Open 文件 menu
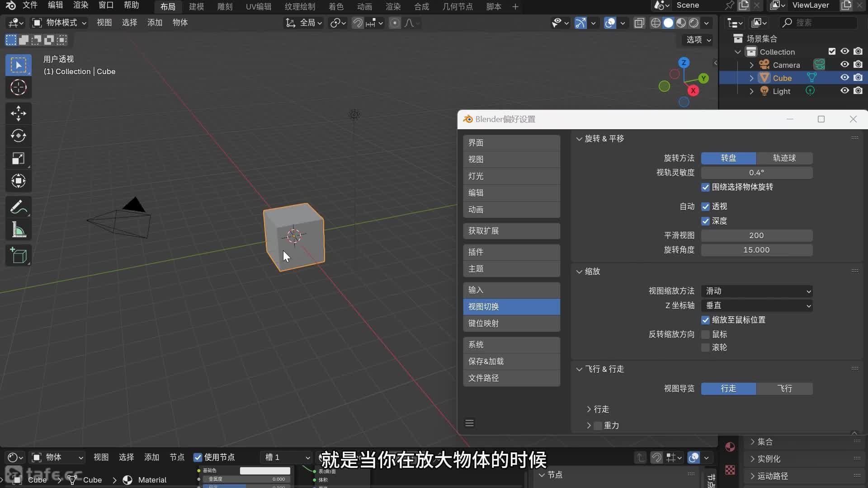Viewport: 868px width, 488px height. [x=30, y=5]
